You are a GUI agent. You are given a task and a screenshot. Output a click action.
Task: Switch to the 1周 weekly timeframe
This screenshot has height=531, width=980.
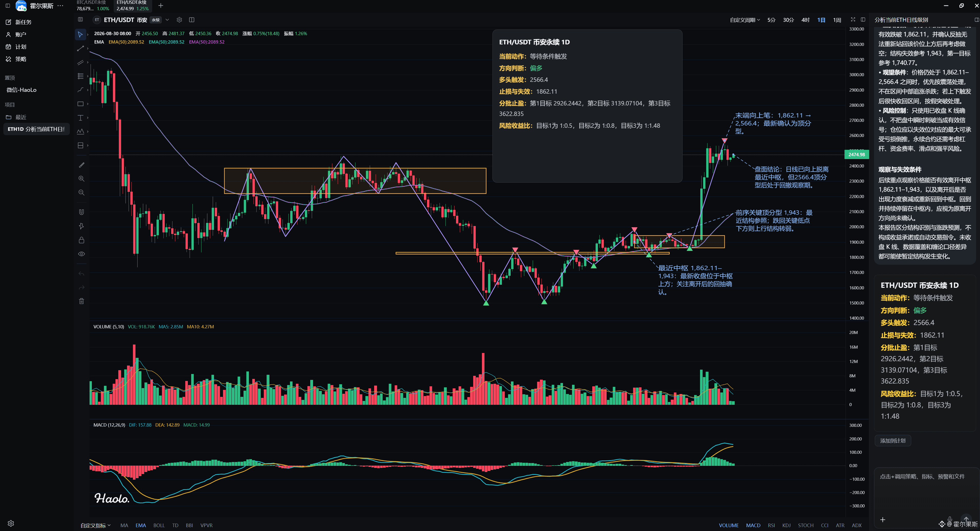coord(837,20)
